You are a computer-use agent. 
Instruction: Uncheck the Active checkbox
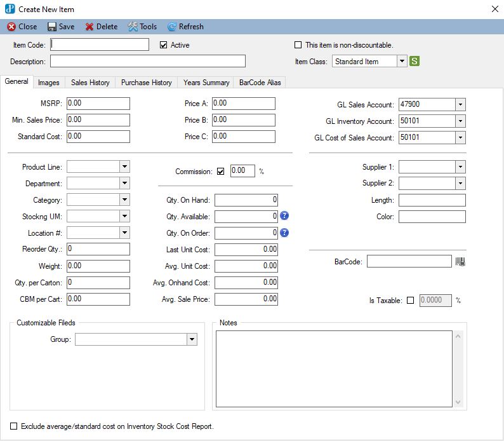coord(163,45)
